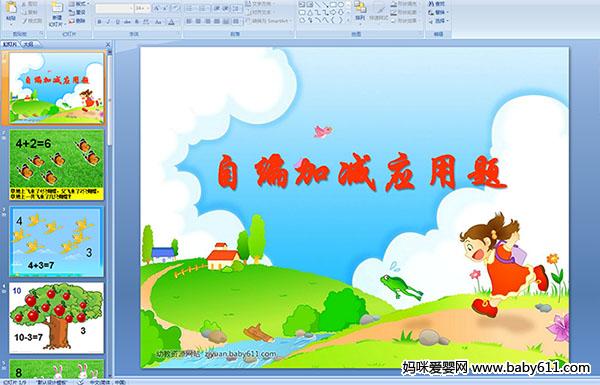The image size is (600, 385).
Task: Switch to the Outline tab
Action: 28,44
